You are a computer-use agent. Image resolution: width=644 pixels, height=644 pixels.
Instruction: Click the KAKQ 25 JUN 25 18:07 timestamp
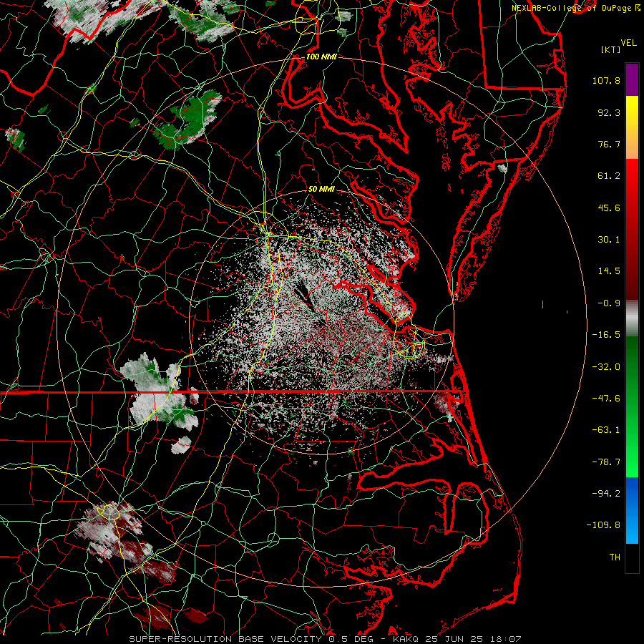pos(457,639)
